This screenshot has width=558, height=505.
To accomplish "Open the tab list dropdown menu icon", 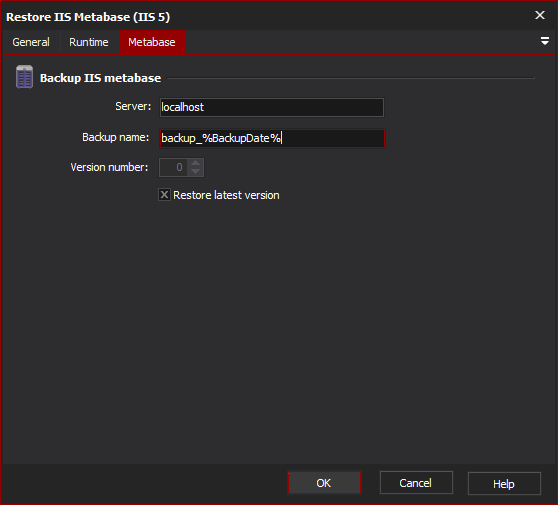I will [x=544, y=41].
